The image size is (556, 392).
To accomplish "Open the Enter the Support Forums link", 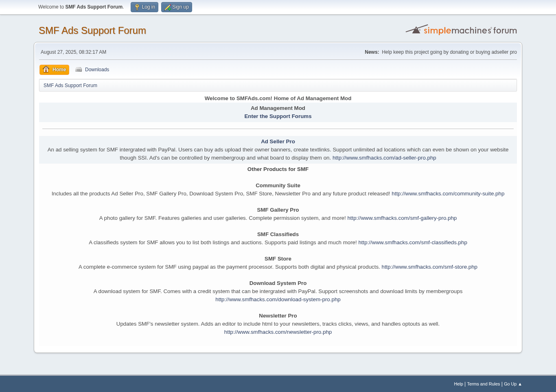I will tap(278, 116).
